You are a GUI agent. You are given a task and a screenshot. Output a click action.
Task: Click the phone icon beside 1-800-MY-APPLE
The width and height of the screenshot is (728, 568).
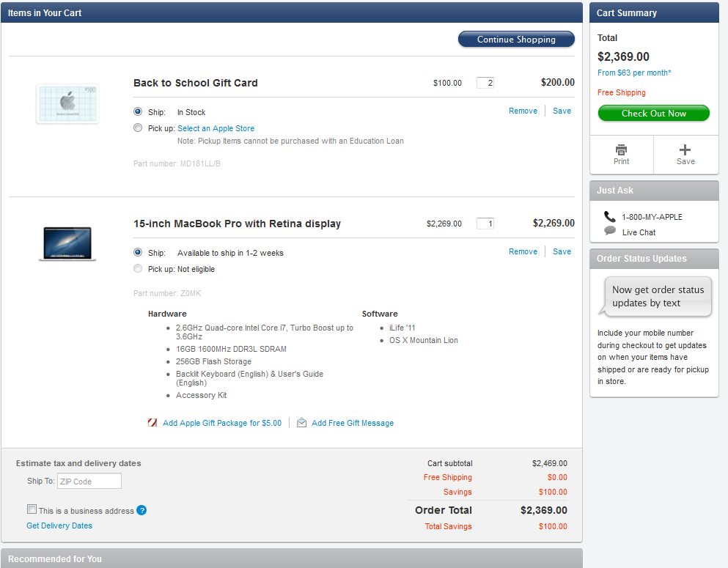click(x=610, y=217)
